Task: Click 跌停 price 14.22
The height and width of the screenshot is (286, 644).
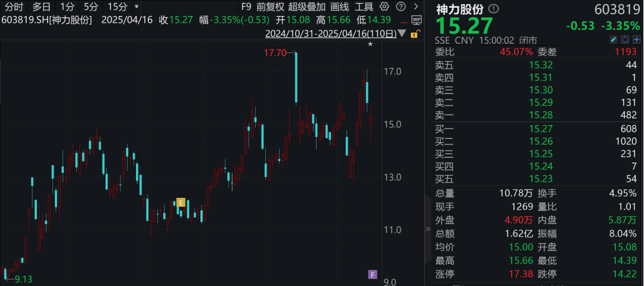Action: [x=626, y=273]
